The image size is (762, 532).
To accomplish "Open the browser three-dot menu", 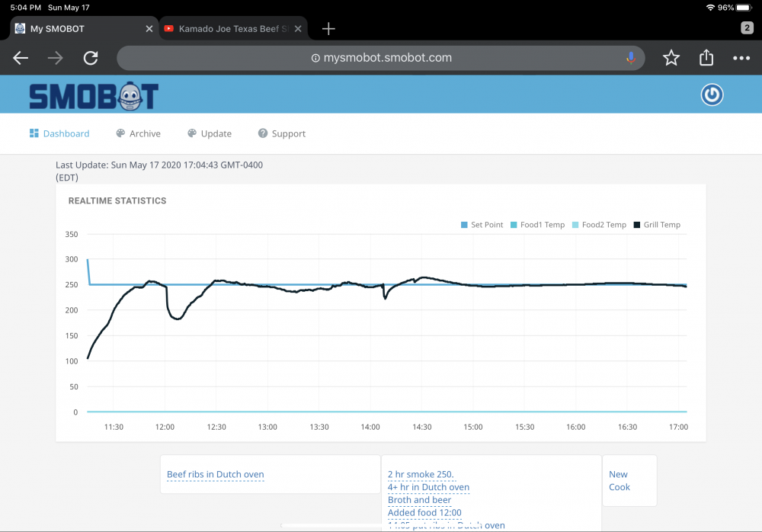I will 741,58.
